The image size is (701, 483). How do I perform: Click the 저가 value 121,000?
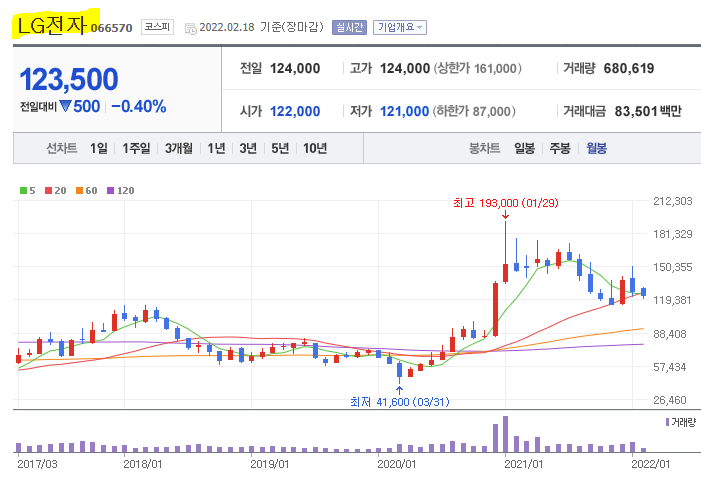point(404,111)
